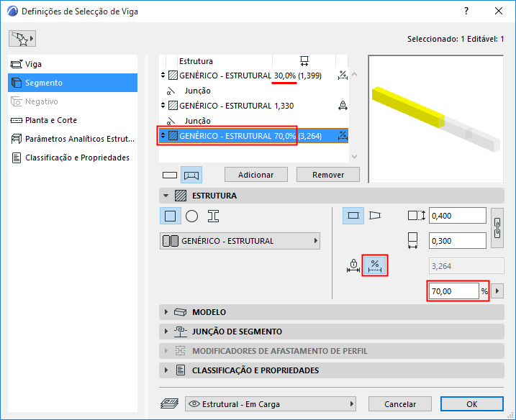Click the Cancelar button
The height and width of the screenshot is (420, 516).
pos(400,404)
